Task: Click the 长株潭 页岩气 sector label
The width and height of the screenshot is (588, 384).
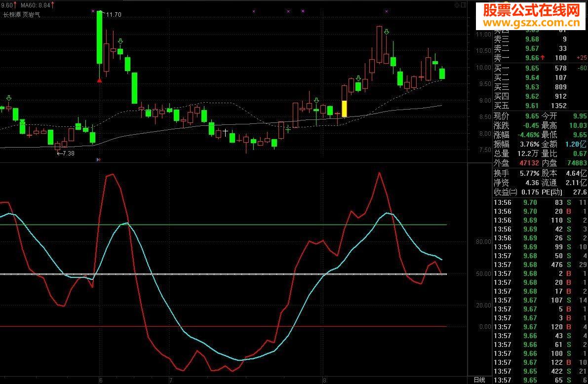Action: (x=21, y=15)
